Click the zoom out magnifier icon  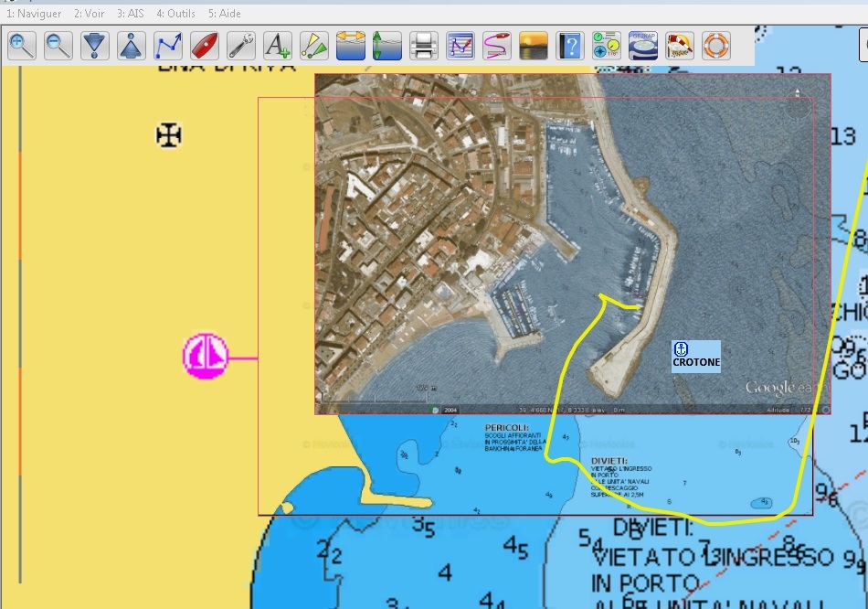[x=58, y=45]
